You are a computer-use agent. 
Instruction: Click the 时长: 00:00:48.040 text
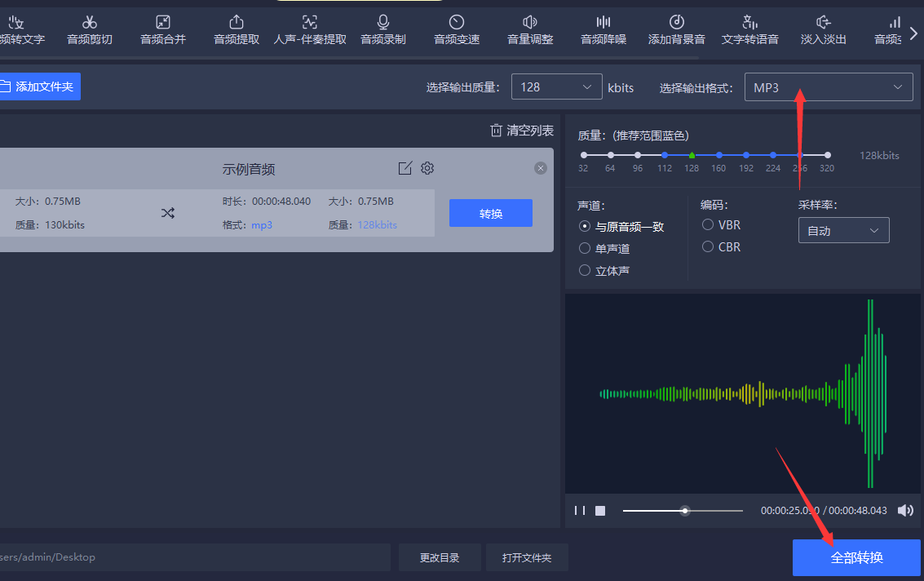pos(267,201)
